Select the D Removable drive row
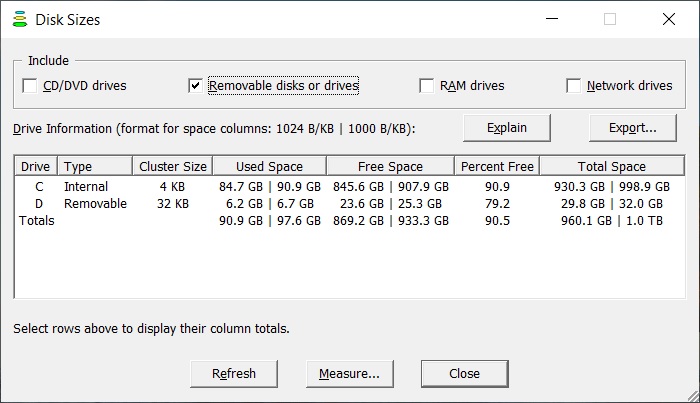 click(350, 204)
